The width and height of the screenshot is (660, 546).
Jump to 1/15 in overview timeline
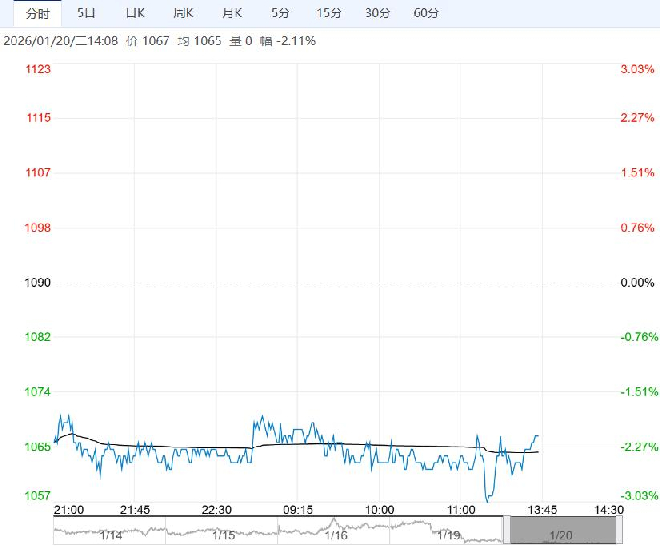[222, 535]
